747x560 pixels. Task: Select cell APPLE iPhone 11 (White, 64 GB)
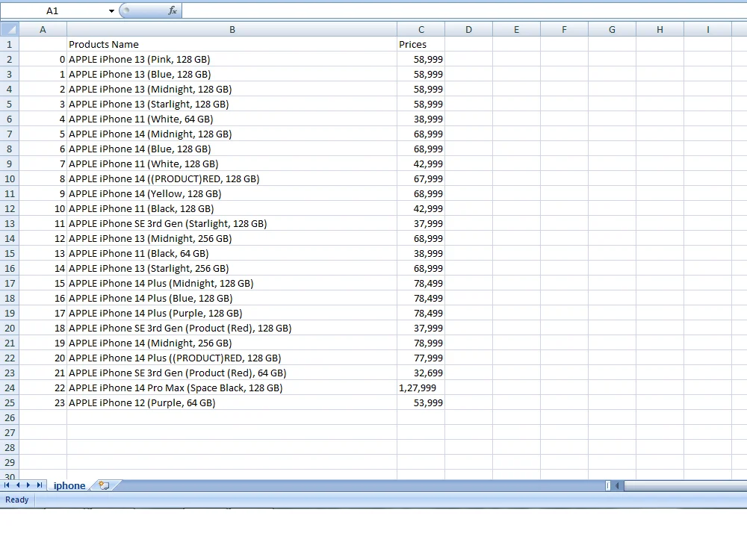[x=232, y=119]
